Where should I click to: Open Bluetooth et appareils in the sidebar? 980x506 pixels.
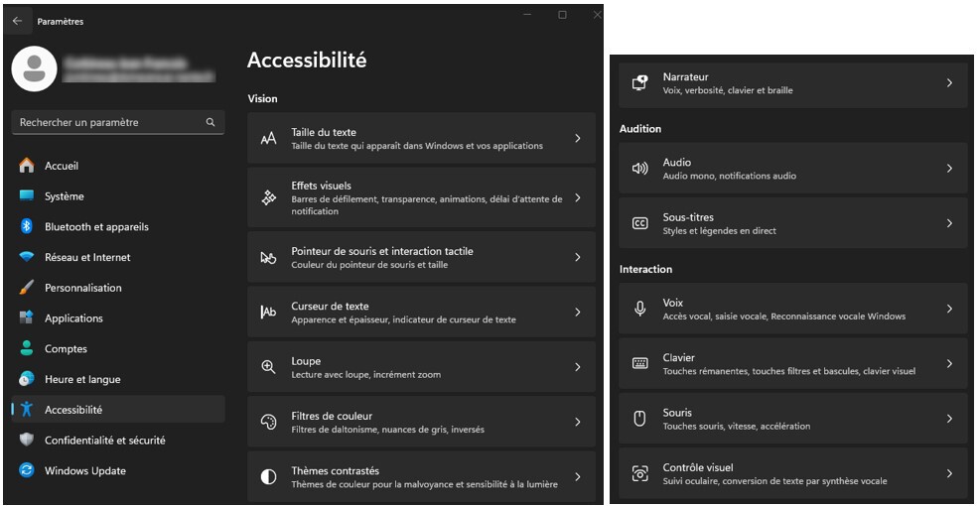96,227
